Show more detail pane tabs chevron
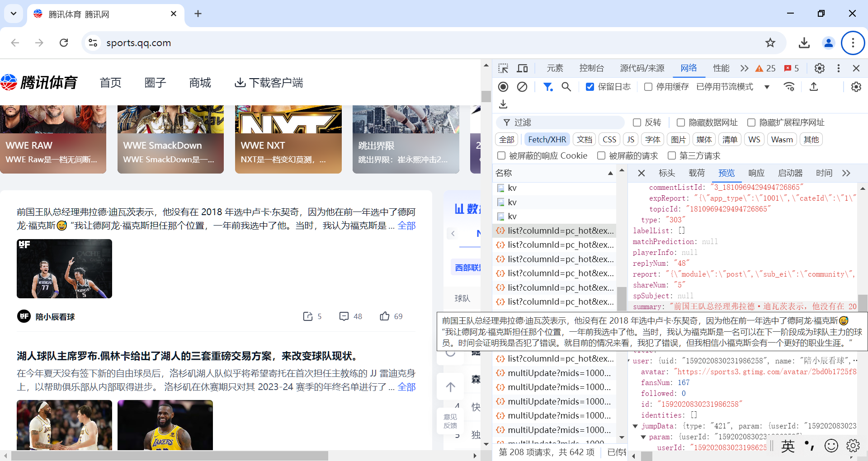The width and height of the screenshot is (868, 461). click(846, 173)
